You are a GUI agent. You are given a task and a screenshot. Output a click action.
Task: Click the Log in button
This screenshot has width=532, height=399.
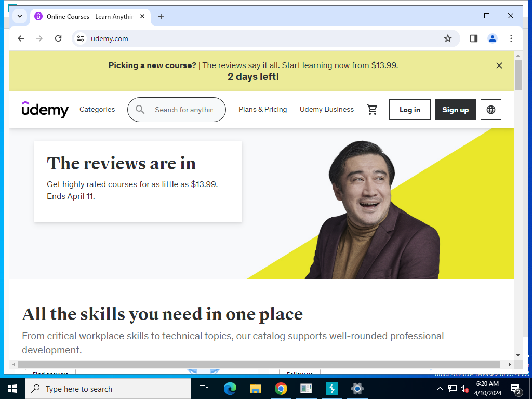pos(409,110)
